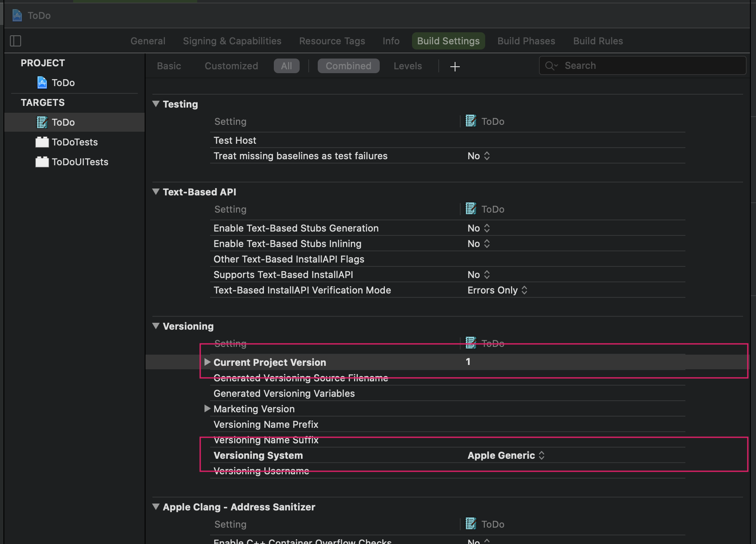The height and width of the screenshot is (544, 756).
Task: Select Text-Based InstallAPI Verification Mode setting name
Action: point(302,290)
